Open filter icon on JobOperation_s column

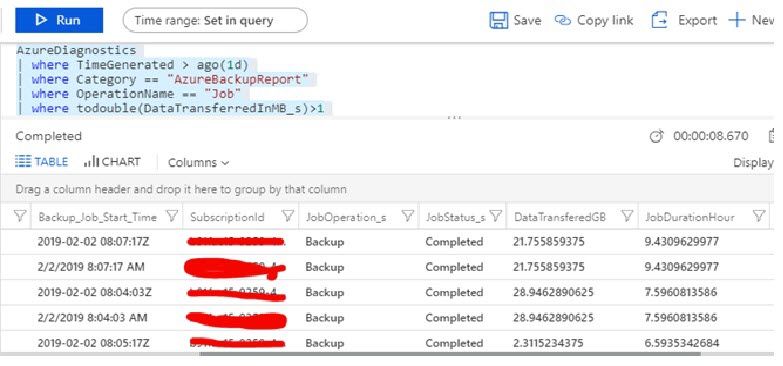408,216
